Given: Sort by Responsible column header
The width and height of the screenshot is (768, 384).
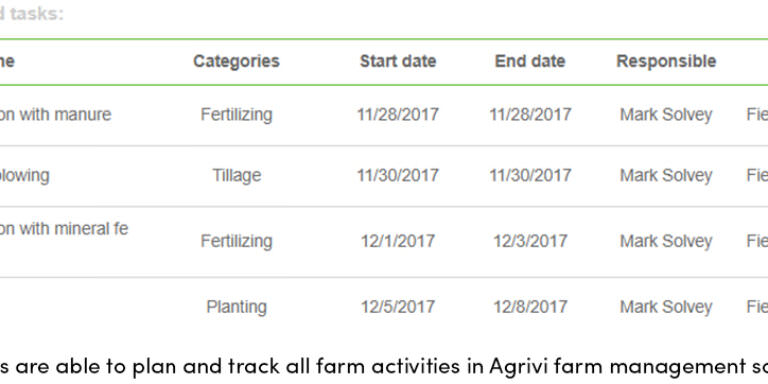Looking at the screenshot, I should click(666, 61).
